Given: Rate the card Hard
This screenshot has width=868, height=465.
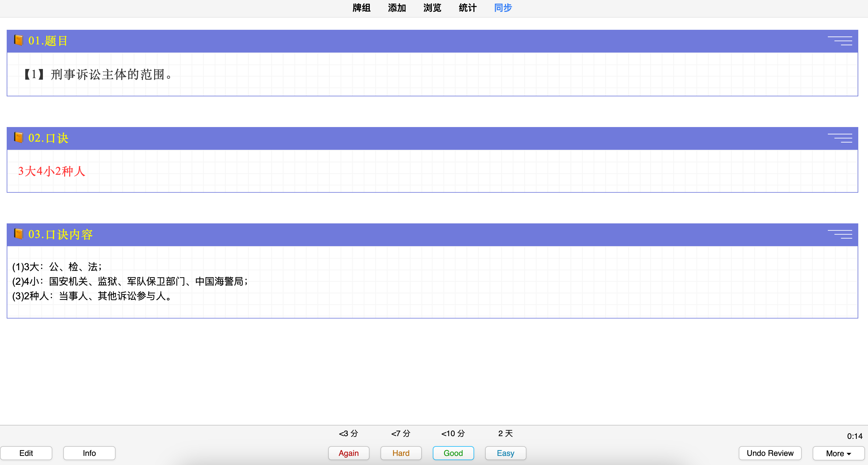Looking at the screenshot, I should [401, 453].
